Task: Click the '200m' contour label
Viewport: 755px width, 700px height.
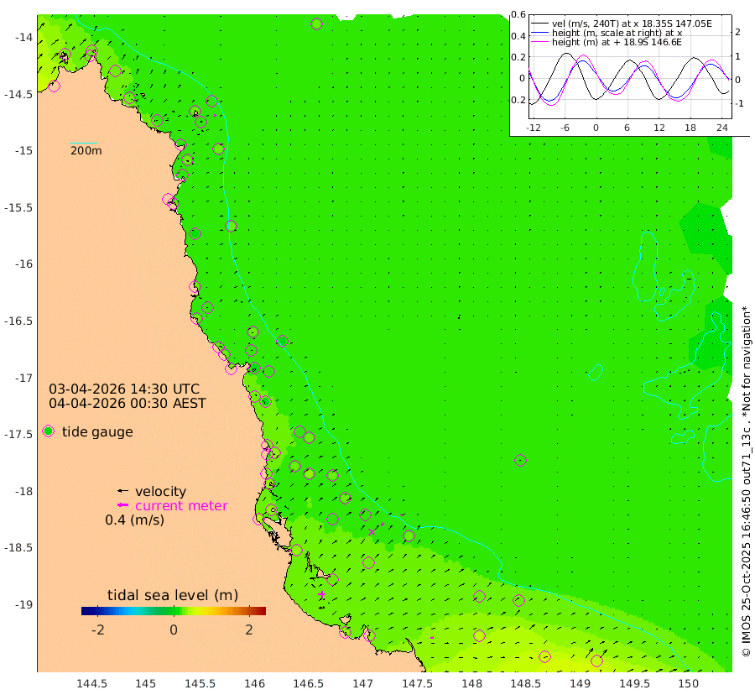Action: [x=86, y=150]
